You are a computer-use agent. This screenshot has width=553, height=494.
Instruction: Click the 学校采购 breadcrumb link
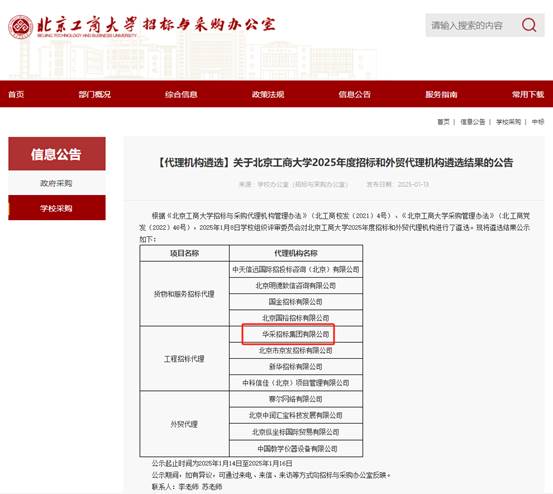(508, 122)
